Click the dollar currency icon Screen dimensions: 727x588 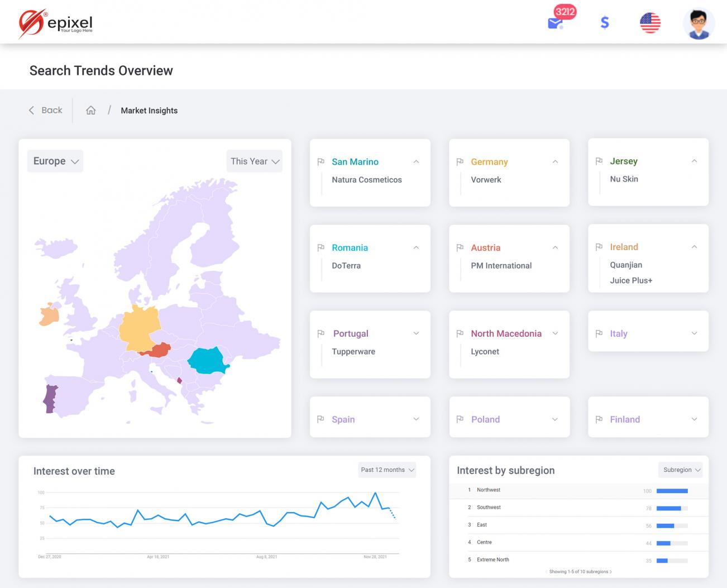[x=604, y=22]
